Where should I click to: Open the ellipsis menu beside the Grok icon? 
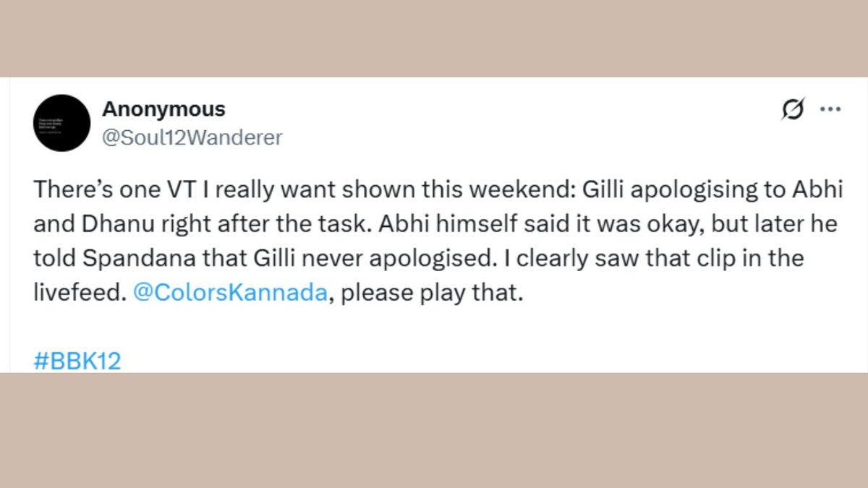click(x=830, y=109)
